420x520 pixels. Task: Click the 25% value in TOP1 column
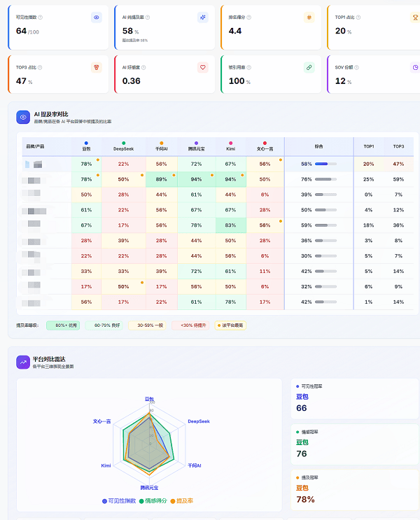[x=369, y=179]
